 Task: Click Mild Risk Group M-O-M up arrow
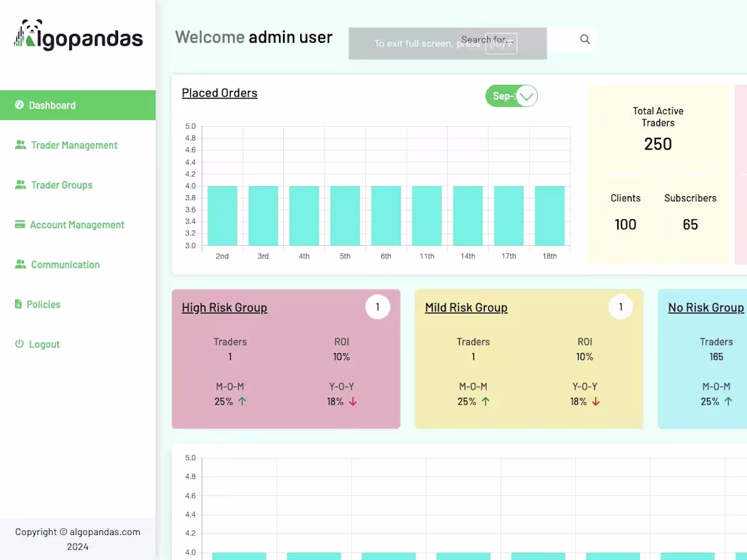(x=486, y=401)
